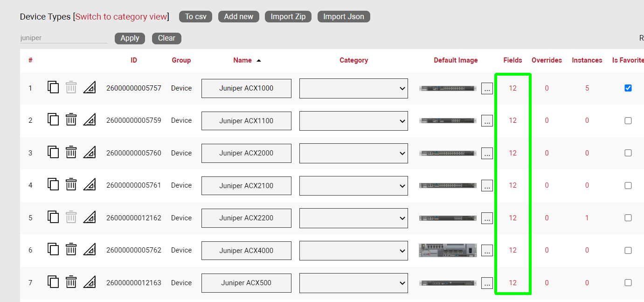
Task: Duplicate the Juniper ACX2100 device type
Action: [x=53, y=185]
